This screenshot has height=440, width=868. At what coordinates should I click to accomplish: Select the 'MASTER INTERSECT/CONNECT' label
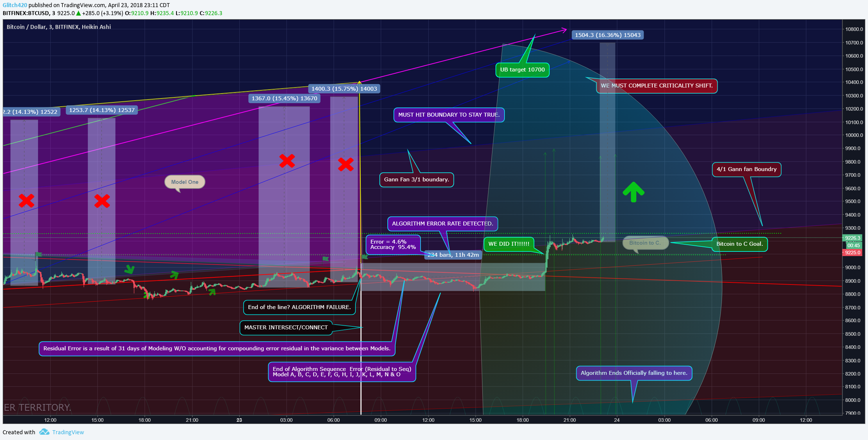(286, 328)
